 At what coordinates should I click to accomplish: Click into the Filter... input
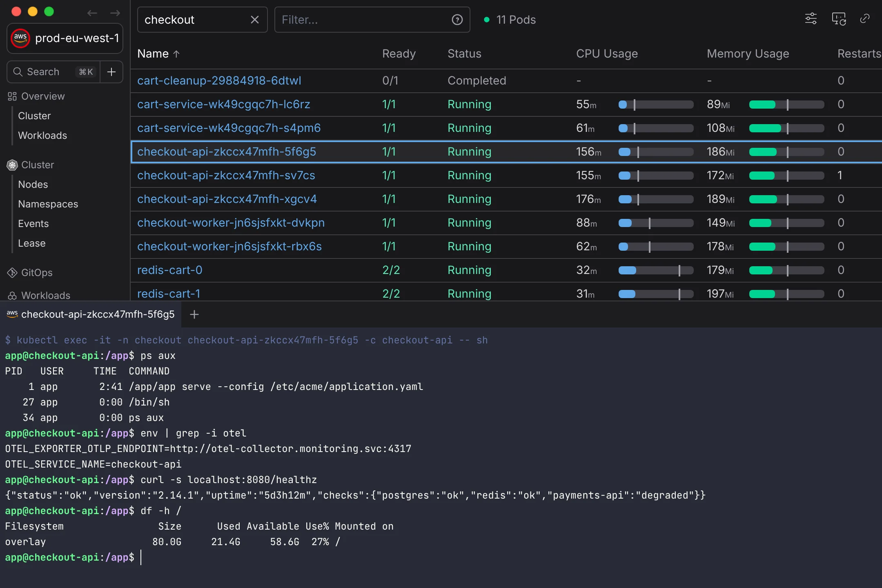(372, 20)
